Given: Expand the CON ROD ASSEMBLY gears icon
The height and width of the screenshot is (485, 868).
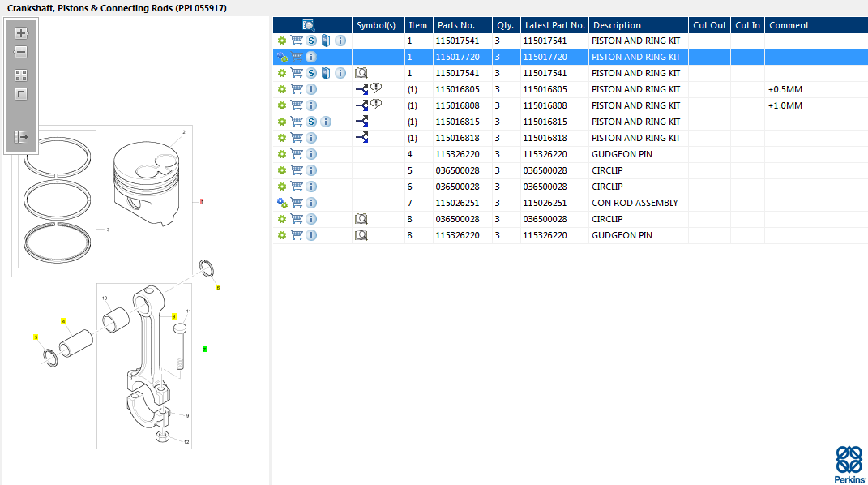Looking at the screenshot, I should click(x=282, y=204).
